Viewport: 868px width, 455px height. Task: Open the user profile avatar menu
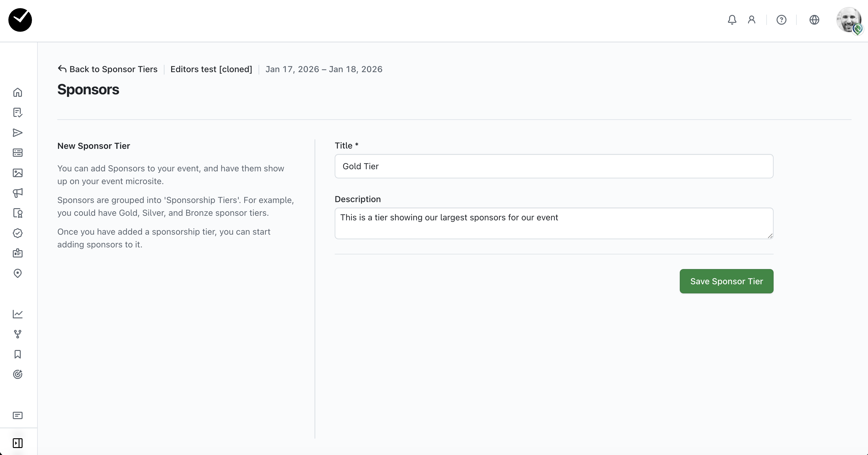click(x=849, y=20)
